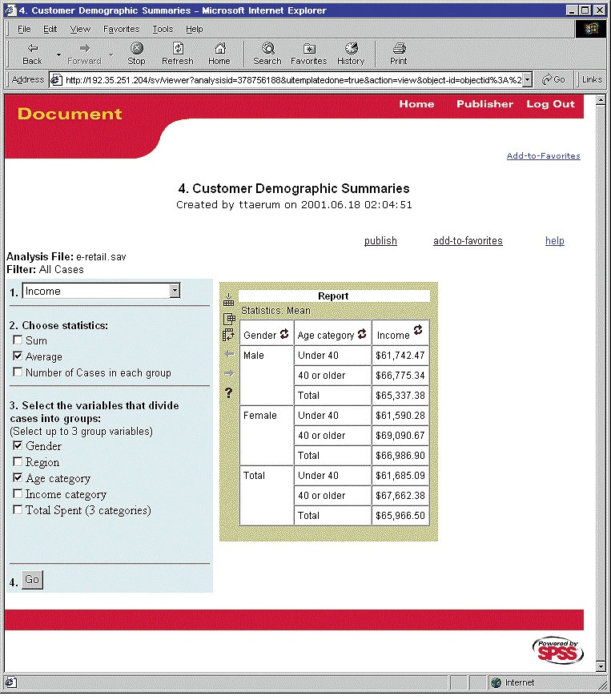Click the top Add-to-Favorites link
This screenshot has height=700, width=611.
click(544, 156)
